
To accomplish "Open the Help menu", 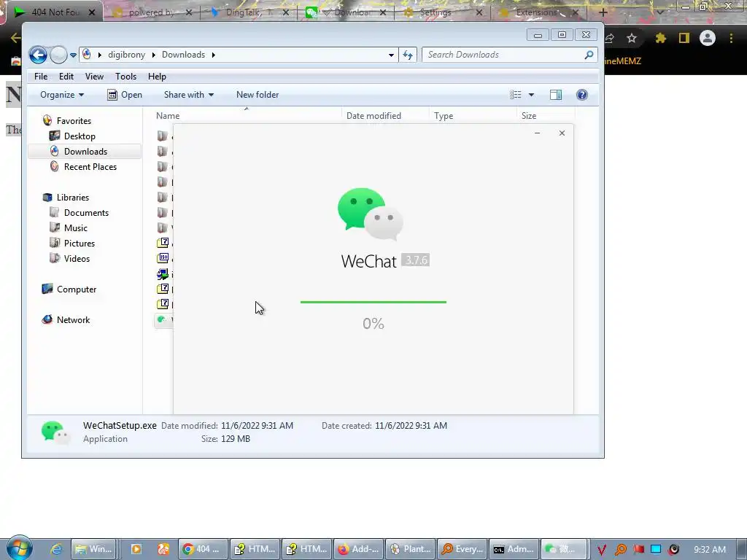I will (x=157, y=76).
